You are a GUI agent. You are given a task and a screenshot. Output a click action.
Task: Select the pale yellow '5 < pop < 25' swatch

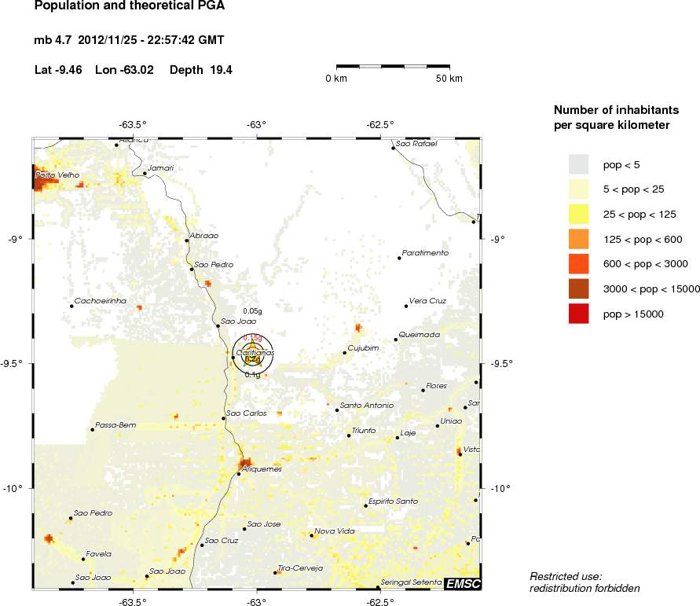click(578, 189)
